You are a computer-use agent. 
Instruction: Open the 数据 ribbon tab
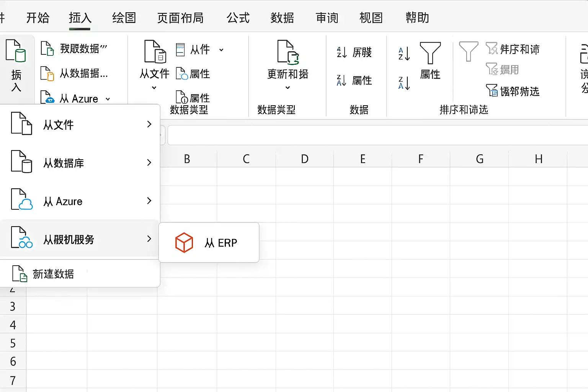(282, 18)
